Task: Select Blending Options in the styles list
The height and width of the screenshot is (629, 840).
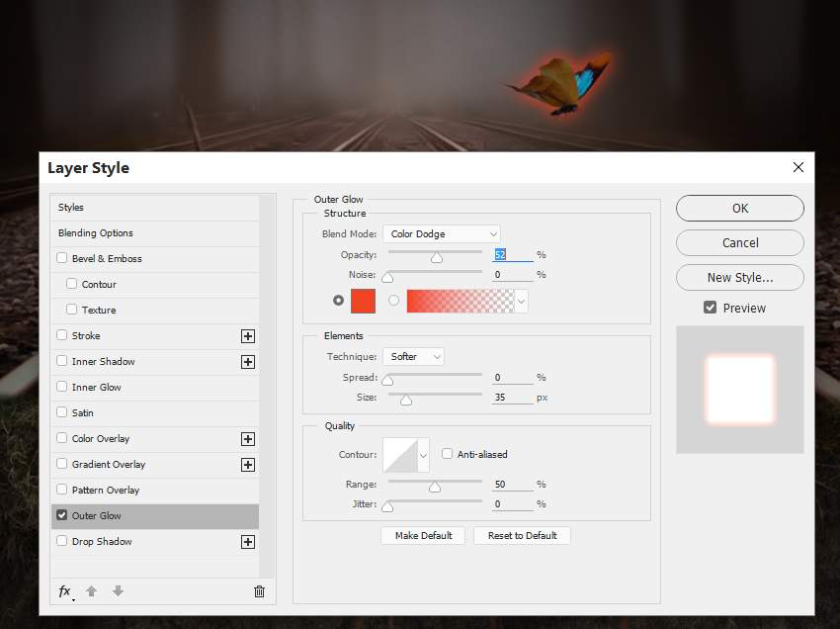Action: 96,233
